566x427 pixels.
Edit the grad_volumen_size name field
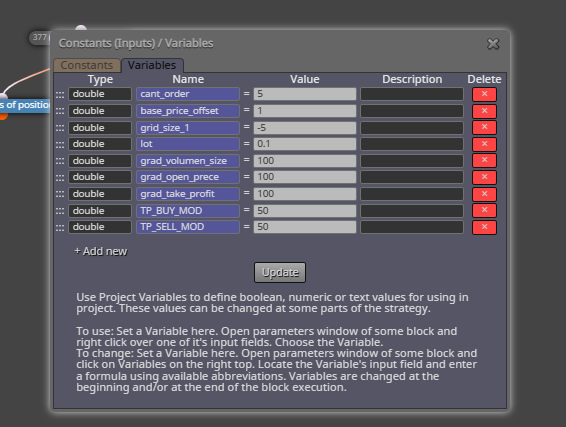click(188, 161)
